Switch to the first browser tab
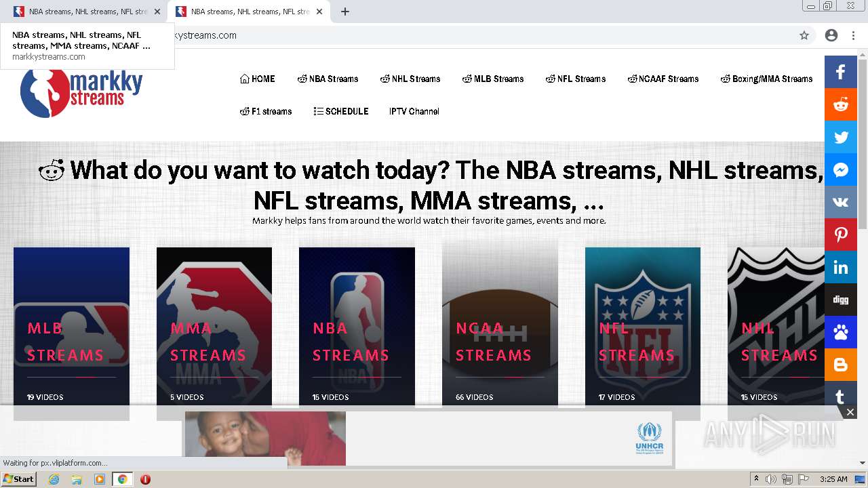 click(84, 12)
